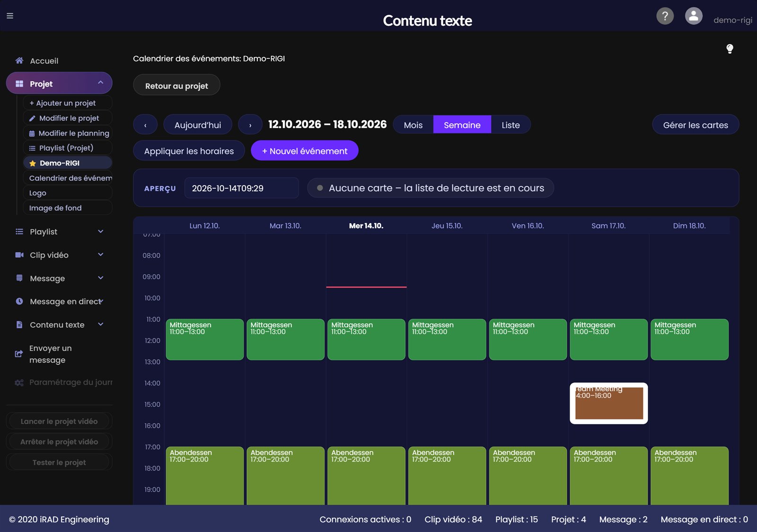Click the Aujourd'hui button
Image resolution: width=757 pixels, height=532 pixels.
tap(198, 125)
